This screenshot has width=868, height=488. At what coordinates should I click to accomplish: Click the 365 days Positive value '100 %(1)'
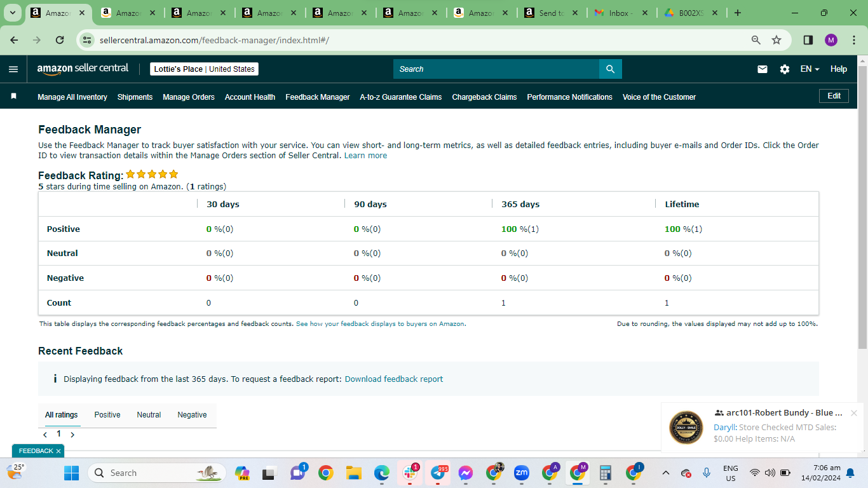click(520, 229)
